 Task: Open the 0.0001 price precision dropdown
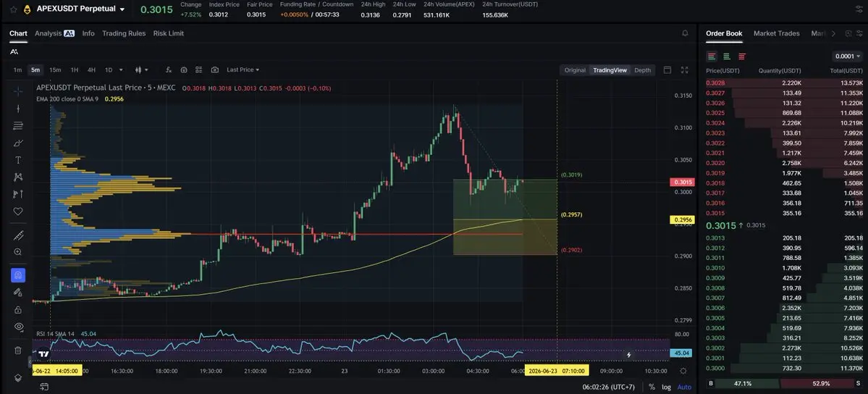tap(848, 56)
